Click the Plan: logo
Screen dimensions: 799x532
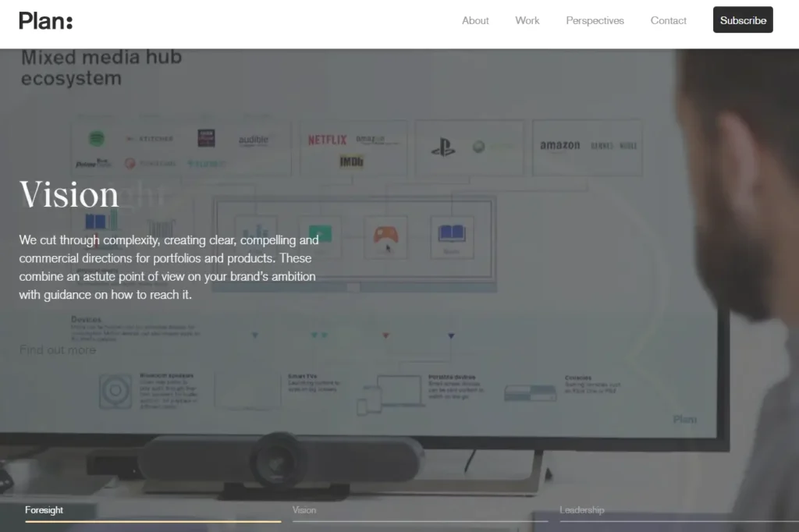tap(46, 21)
